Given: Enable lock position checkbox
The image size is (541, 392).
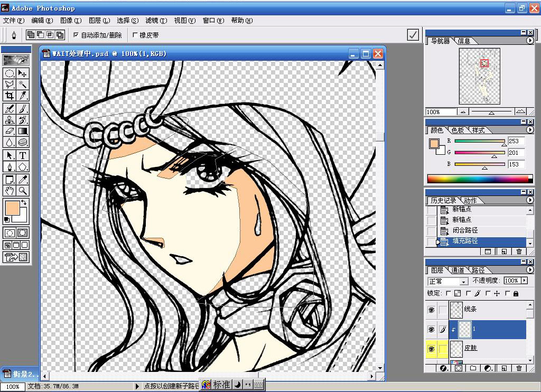Looking at the screenshot, I should click(488, 293).
